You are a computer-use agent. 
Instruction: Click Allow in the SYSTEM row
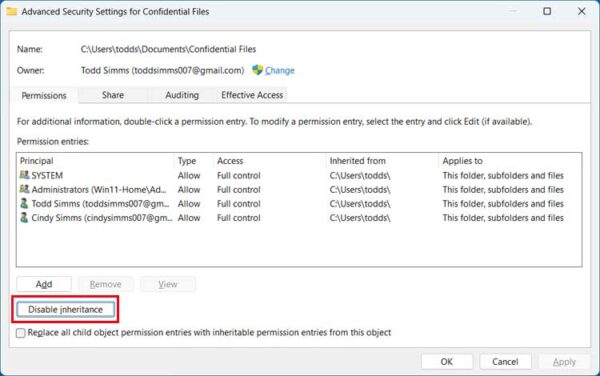189,176
